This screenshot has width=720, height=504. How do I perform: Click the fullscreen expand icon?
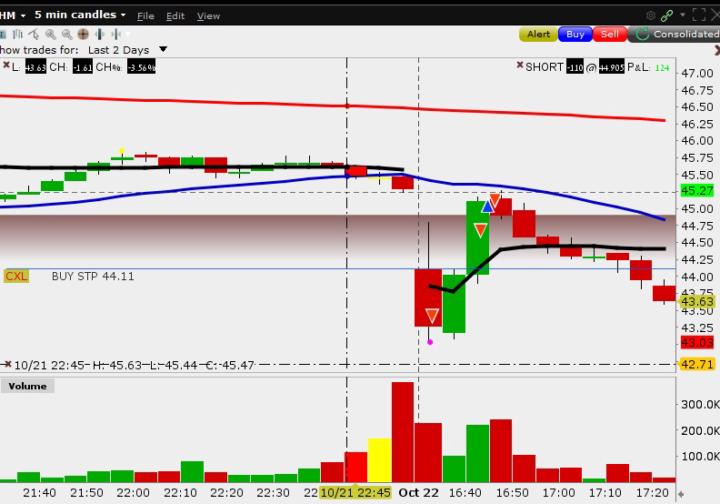(x=698, y=15)
